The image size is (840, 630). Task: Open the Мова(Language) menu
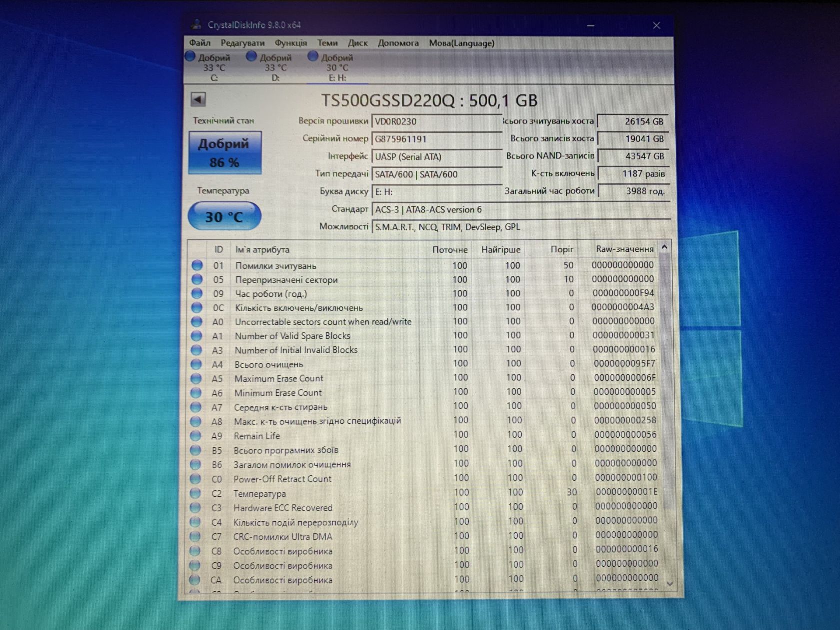pyautogui.click(x=461, y=43)
